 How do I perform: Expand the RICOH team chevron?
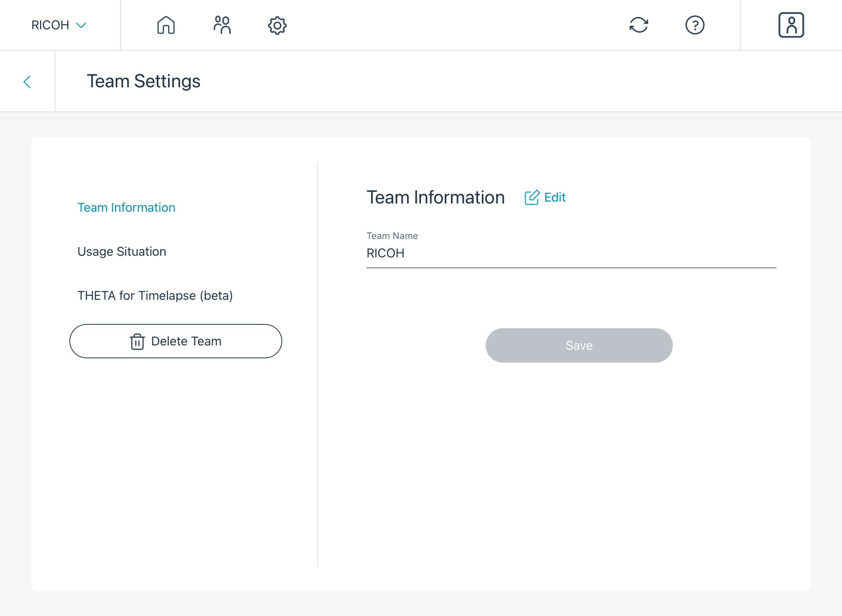point(81,25)
